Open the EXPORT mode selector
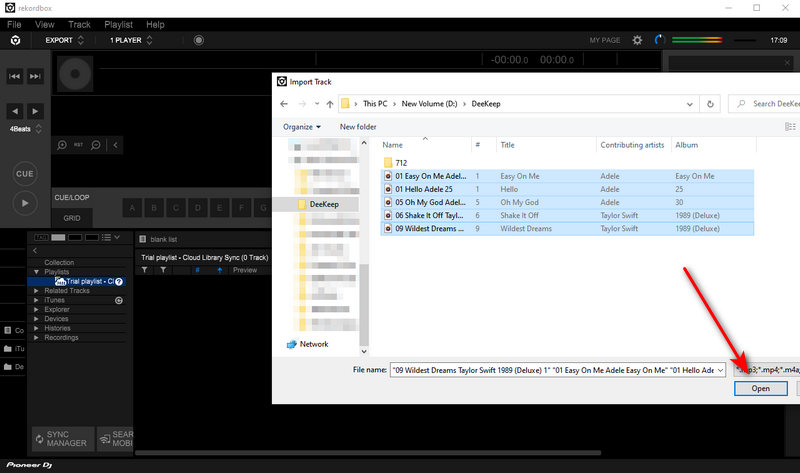Image resolution: width=800 pixels, height=473 pixels. coord(64,40)
